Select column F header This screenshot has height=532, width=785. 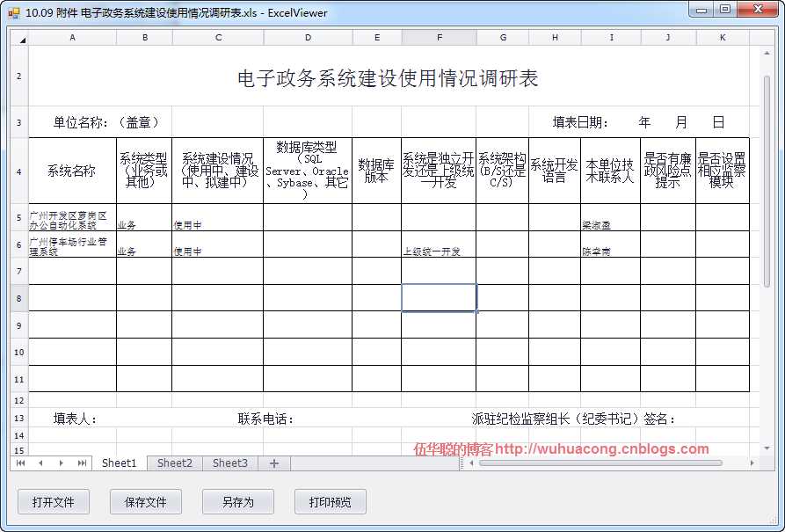click(439, 38)
